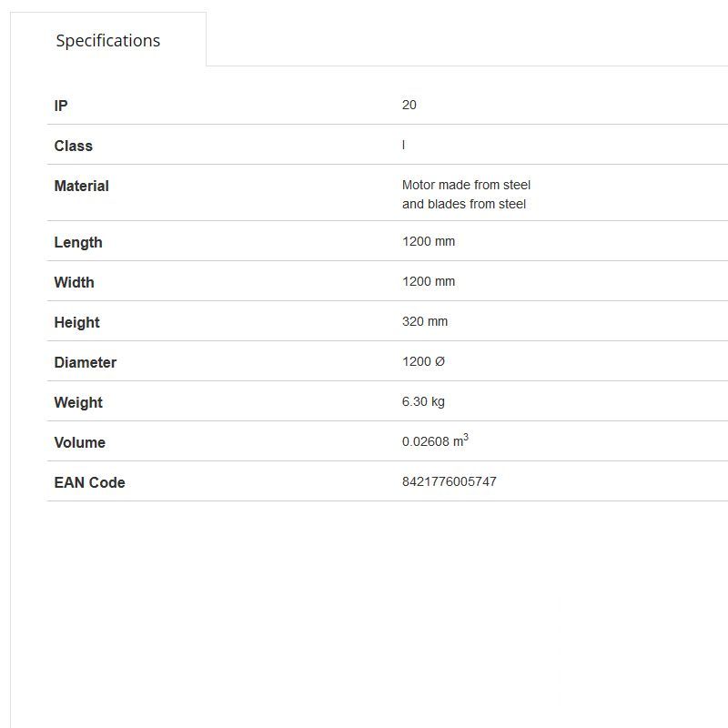
Task: Select the Length value 1200 mm
Action: tap(429, 242)
